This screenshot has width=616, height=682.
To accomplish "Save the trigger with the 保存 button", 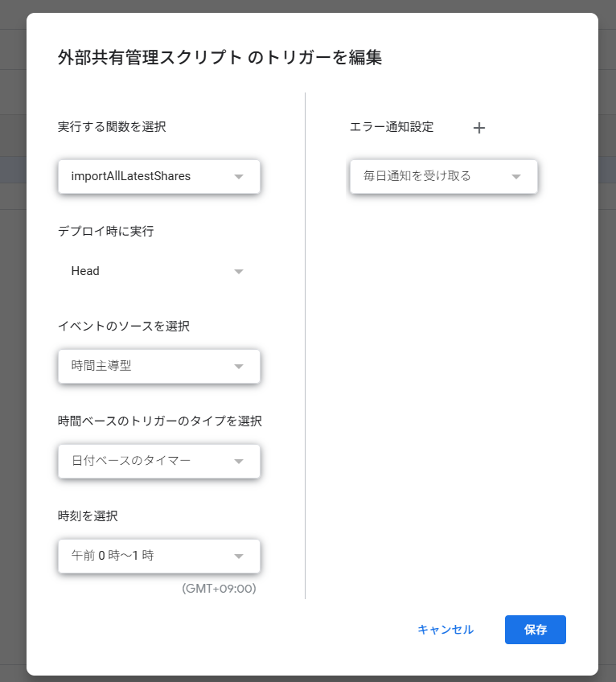I will (535, 630).
